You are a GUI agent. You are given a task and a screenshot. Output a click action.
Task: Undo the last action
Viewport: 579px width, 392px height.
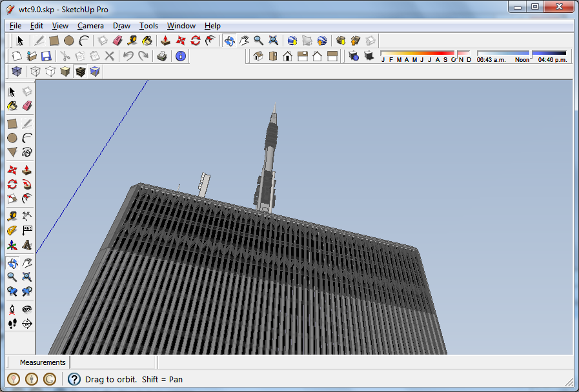128,56
